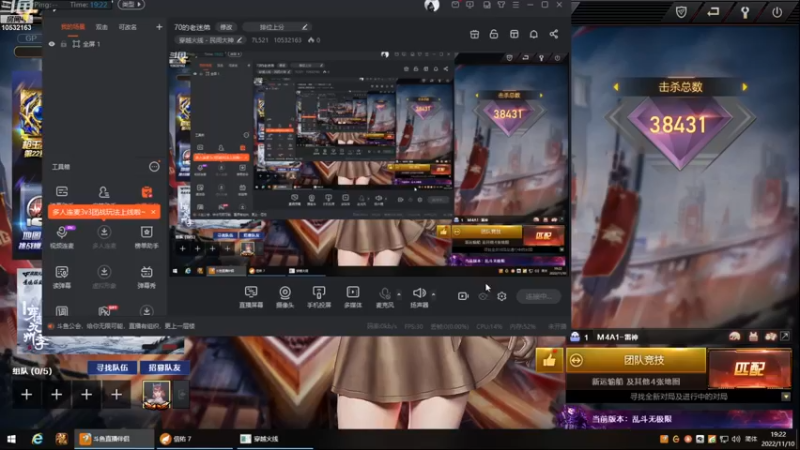Screen dimensions: 800x450
Task: Click the system tray volume icon
Action: (x=735, y=439)
